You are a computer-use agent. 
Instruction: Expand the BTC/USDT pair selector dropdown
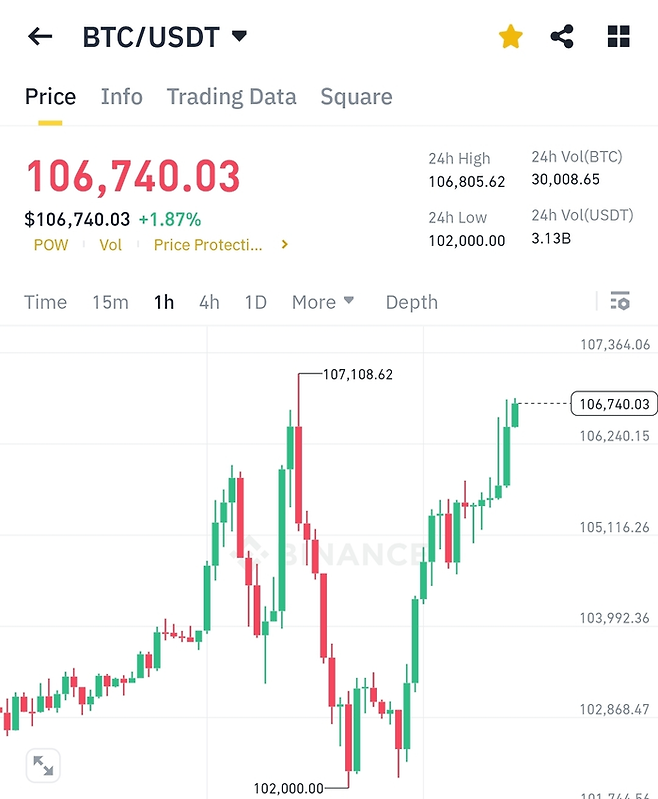click(239, 37)
